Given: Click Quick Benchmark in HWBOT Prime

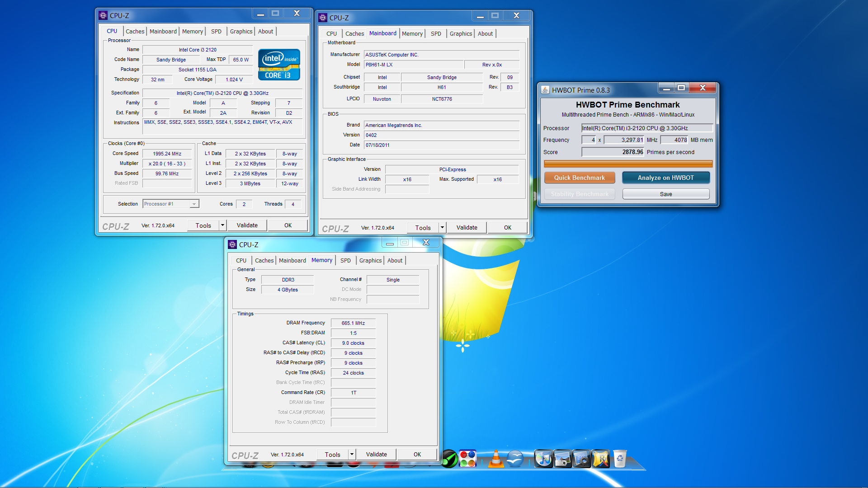Looking at the screenshot, I should coord(580,178).
